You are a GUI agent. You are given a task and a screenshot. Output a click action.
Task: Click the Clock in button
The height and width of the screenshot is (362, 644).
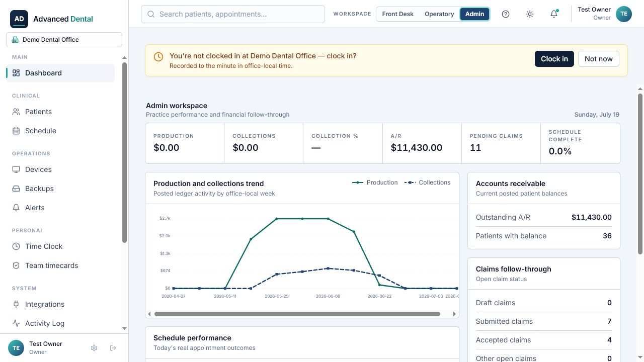tap(554, 59)
